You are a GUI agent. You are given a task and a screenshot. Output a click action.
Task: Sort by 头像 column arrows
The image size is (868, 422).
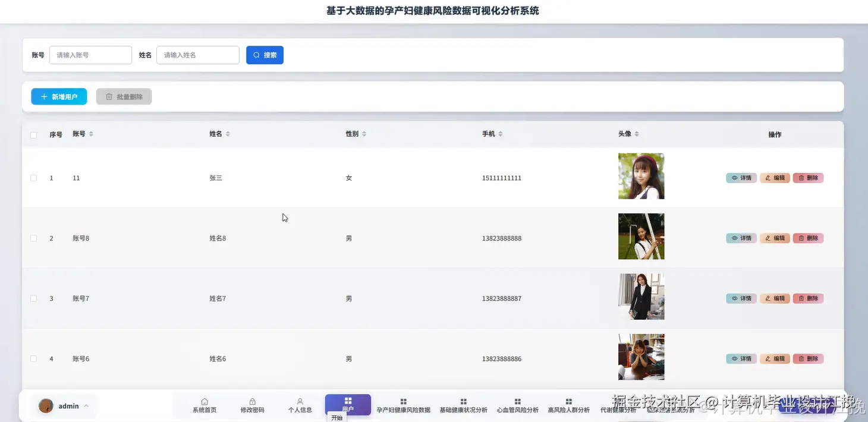[x=637, y=134]
